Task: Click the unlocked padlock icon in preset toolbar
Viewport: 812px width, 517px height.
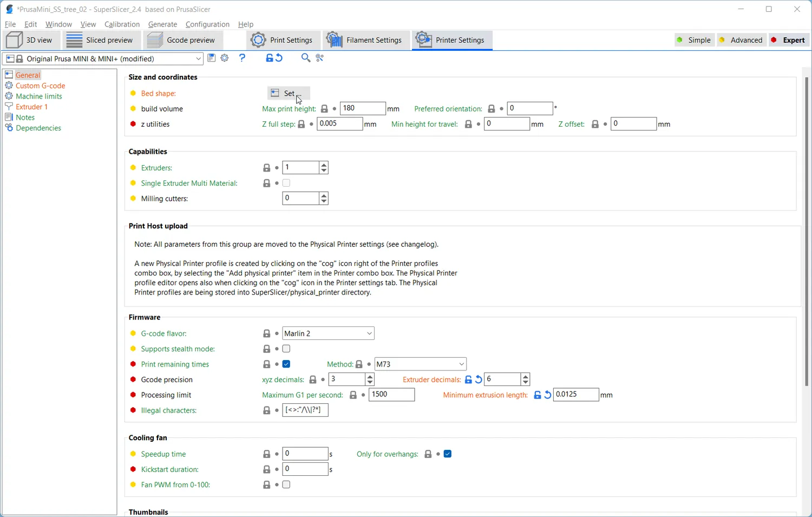Action: coord(270,58)
